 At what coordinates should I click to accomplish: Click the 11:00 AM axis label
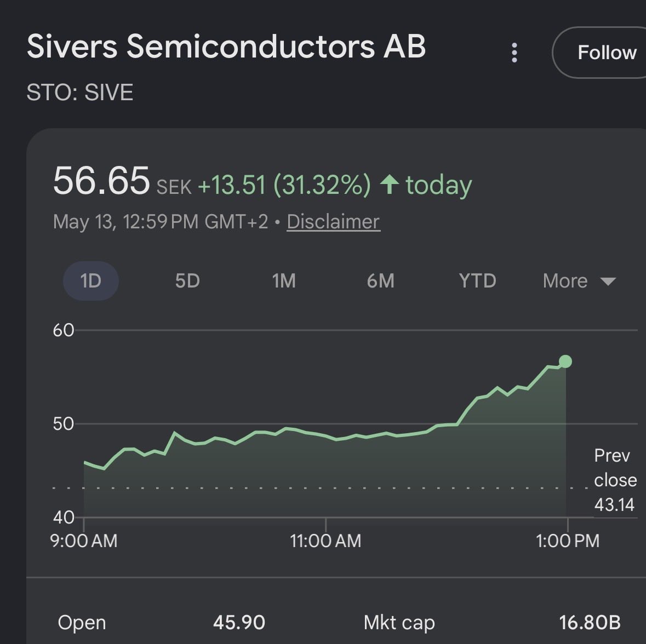pyautogui.click(x=325, y=541)
